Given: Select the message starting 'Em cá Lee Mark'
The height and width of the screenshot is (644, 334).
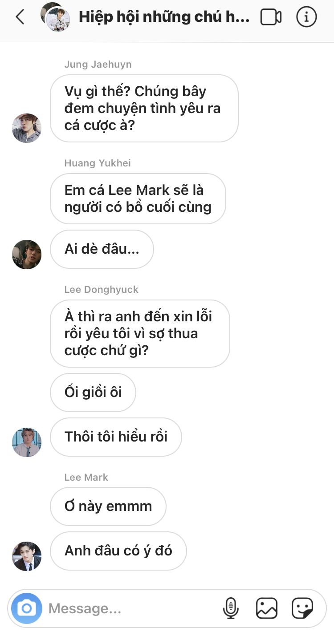Looking at the screenshot, I should pyautogui.click(x=138, y=199).
